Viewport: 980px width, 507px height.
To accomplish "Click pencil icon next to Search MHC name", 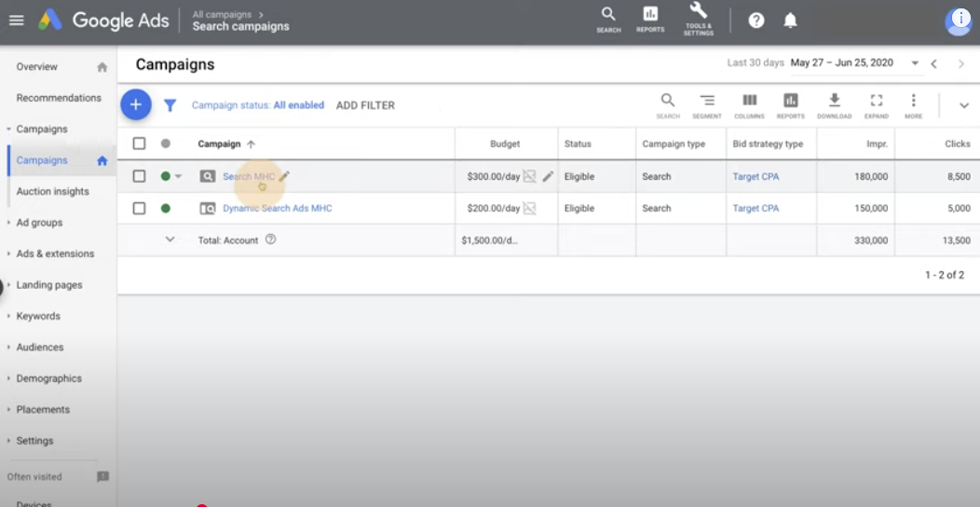I will [x=284, y=176].
